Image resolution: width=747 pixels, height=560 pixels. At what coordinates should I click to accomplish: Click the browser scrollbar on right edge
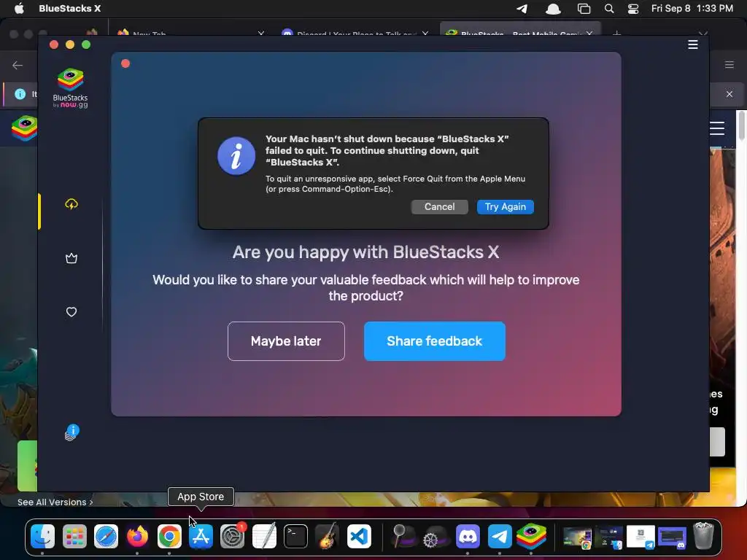point(741,125)
